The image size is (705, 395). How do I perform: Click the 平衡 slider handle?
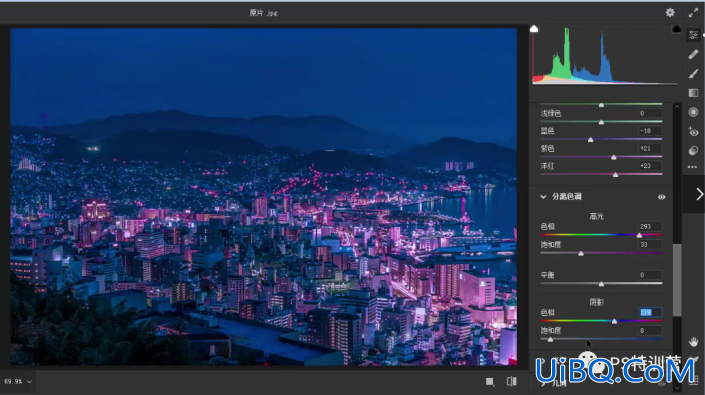click(x=601, y=284)
